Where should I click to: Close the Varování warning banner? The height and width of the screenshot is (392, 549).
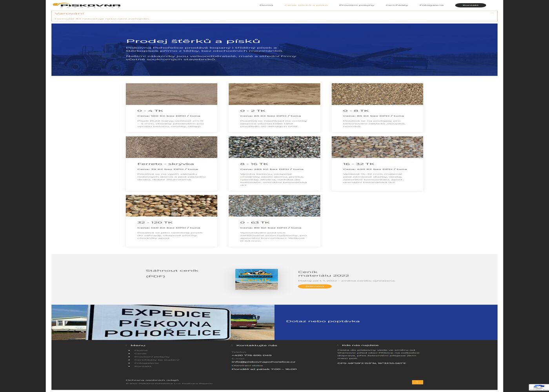coord(492,13)
